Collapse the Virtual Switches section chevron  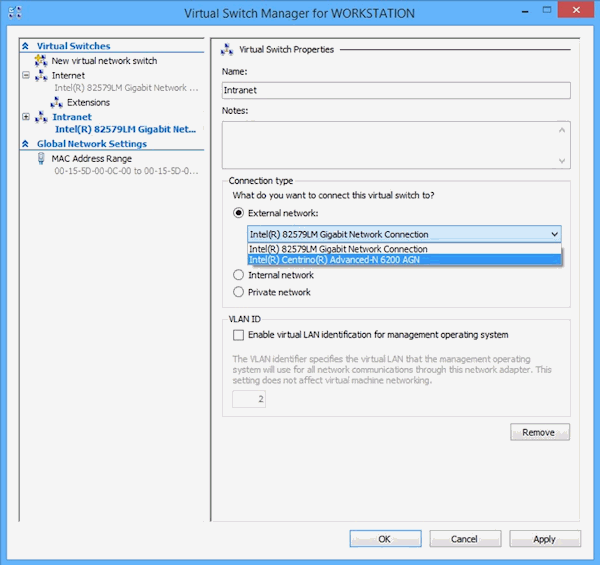[x=27, y=46]
